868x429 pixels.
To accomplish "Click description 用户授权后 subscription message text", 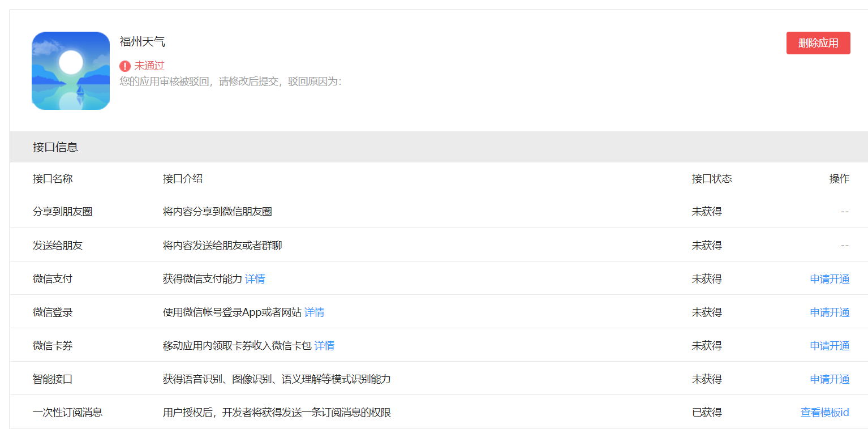I will point(277,413).
